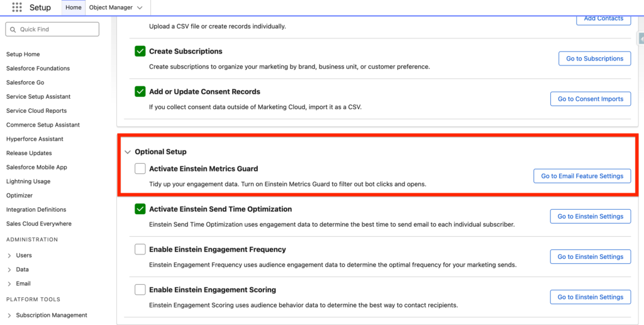This screenshot has width=644, height=325.
Task: Expand Subscription Management under Platform Tools
Action: point(9,316)
